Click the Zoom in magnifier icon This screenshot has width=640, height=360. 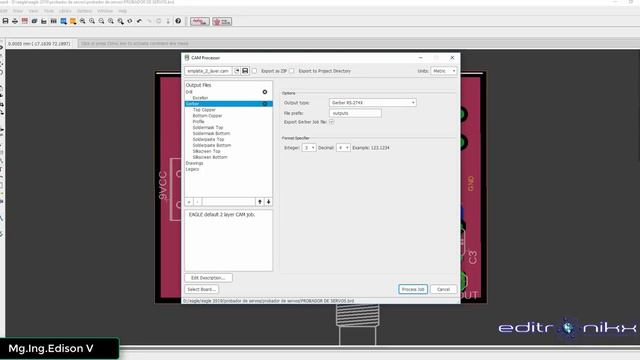tap(92, 21)
